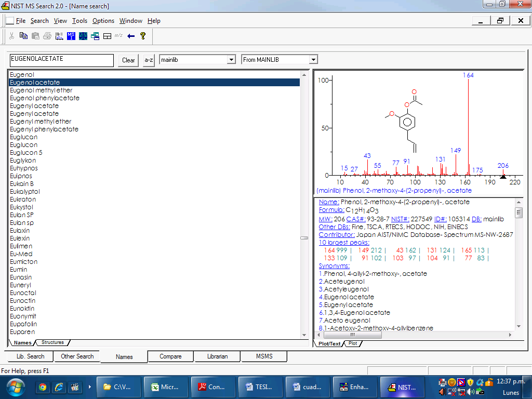Click the Clear button
Image resolution: width=532 pixels, height=399 pixels.
click(128, 60)
